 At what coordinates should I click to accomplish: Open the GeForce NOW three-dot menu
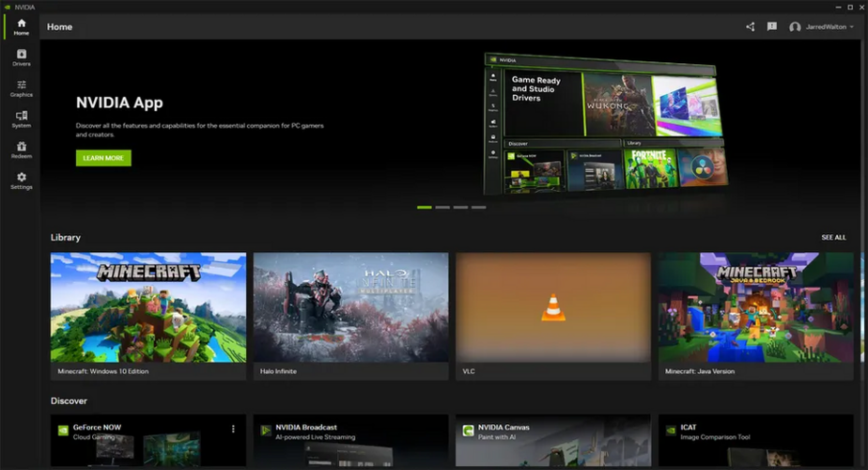tap(233, 429)
